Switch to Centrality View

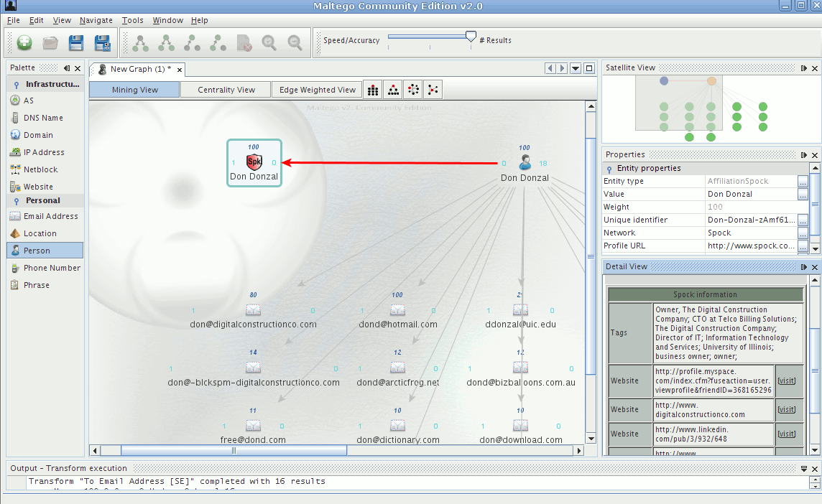(226, 90)
